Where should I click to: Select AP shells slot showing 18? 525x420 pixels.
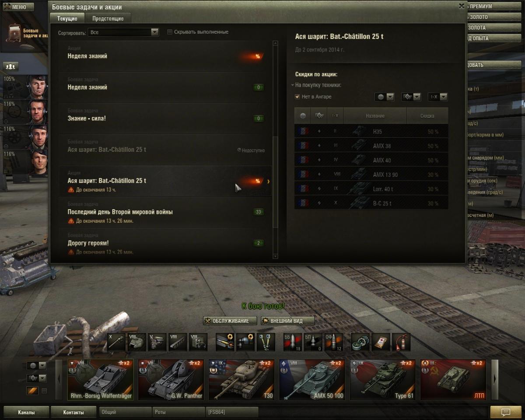point(293,342)
